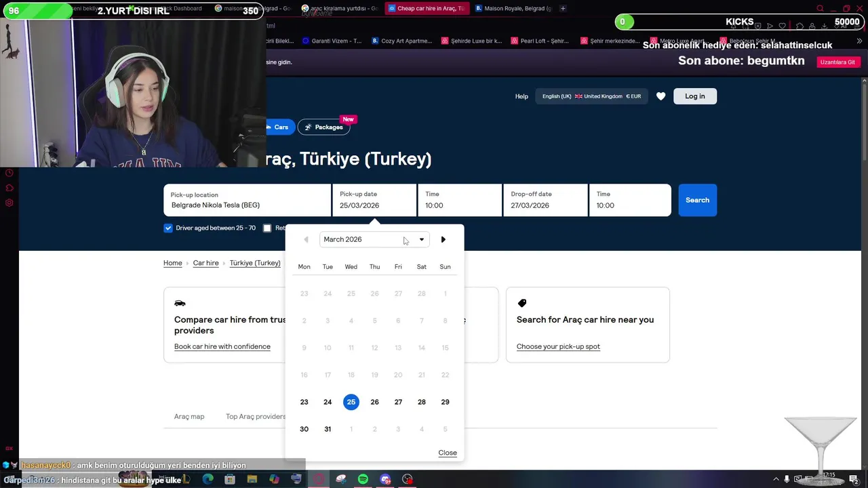
Task: Tick the Return checkbox beside driver age
Action: (267, 228)
